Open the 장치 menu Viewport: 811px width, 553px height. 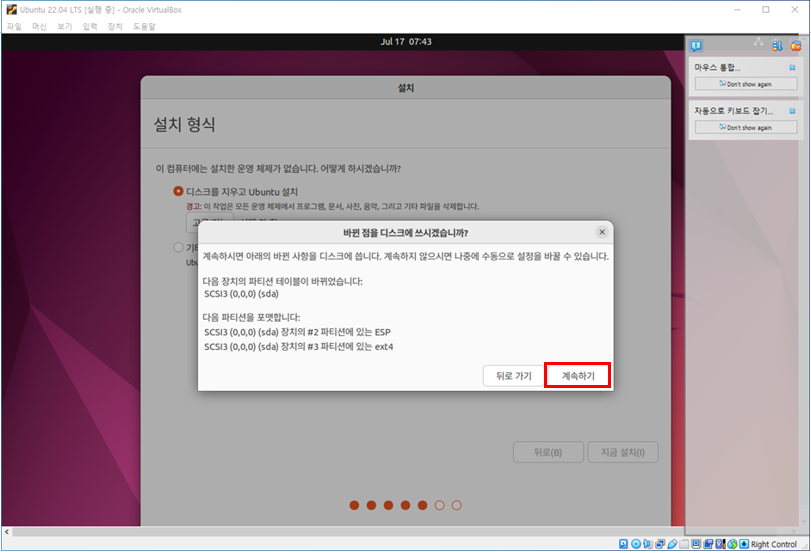(x=115, y=26)
